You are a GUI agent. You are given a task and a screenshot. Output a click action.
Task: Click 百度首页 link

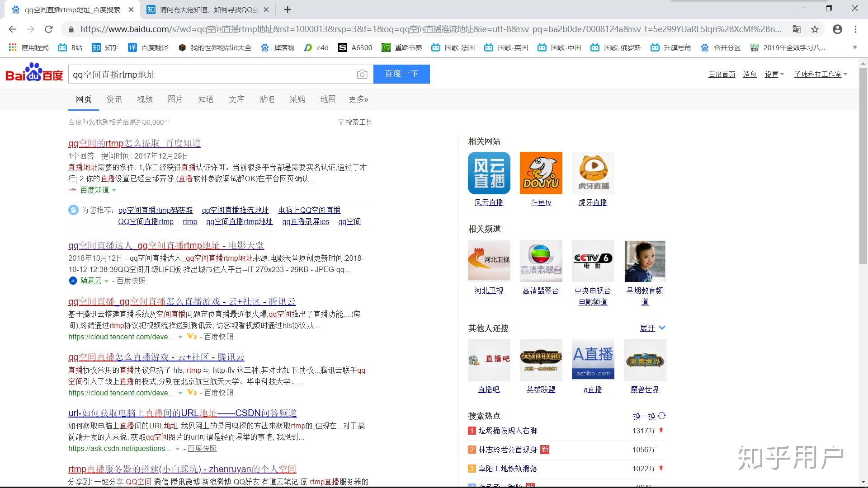[722, 74]
